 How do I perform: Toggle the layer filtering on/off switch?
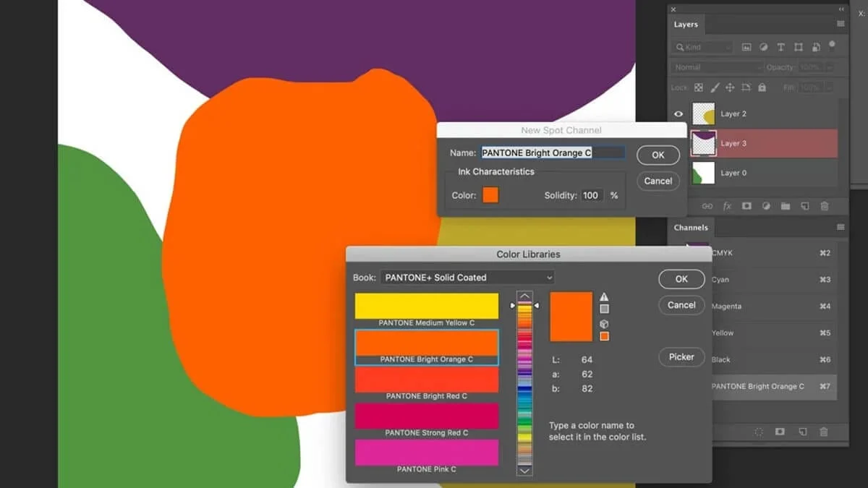[832, 44]
